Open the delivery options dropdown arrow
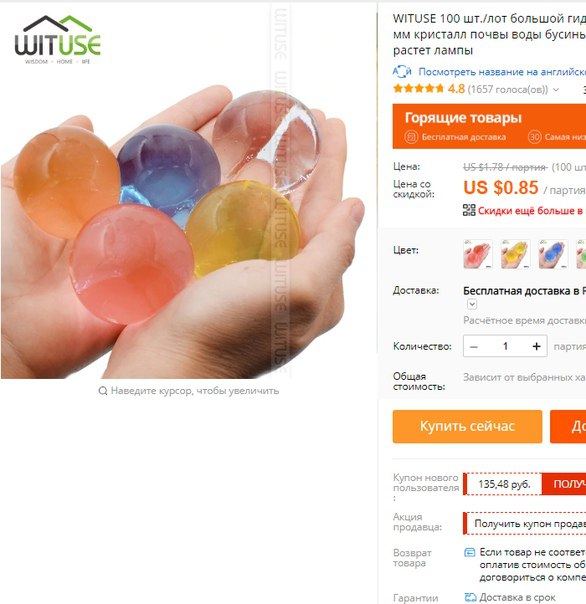The height and width of the screenshot is (604, 586). (472, 304)
